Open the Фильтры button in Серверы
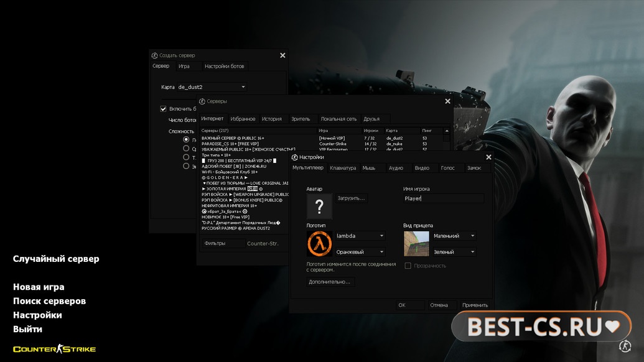This screenshot has width=644, height=362. (223, 243)
